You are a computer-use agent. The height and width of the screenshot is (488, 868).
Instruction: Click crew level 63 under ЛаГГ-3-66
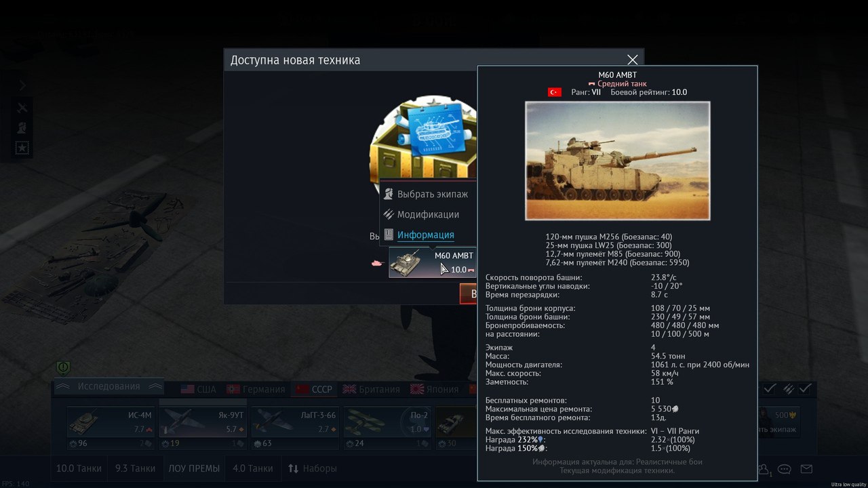pos(262,444)
